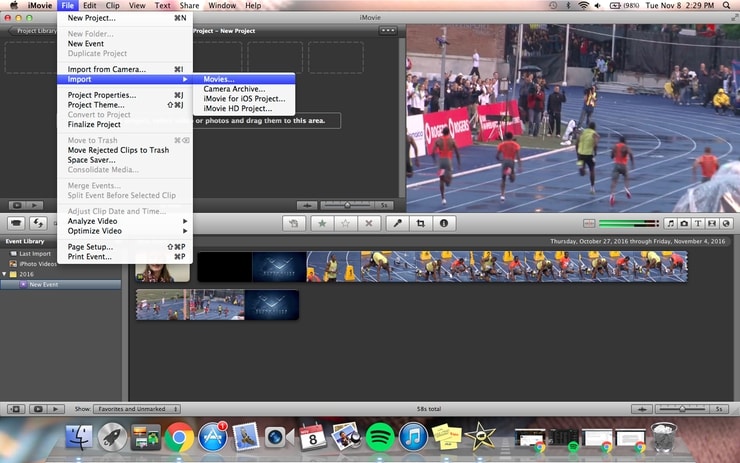This screenshot has height=463, width=740.
Task: Select Move Rejected Clips to Trash
Action: coord(125,150)
